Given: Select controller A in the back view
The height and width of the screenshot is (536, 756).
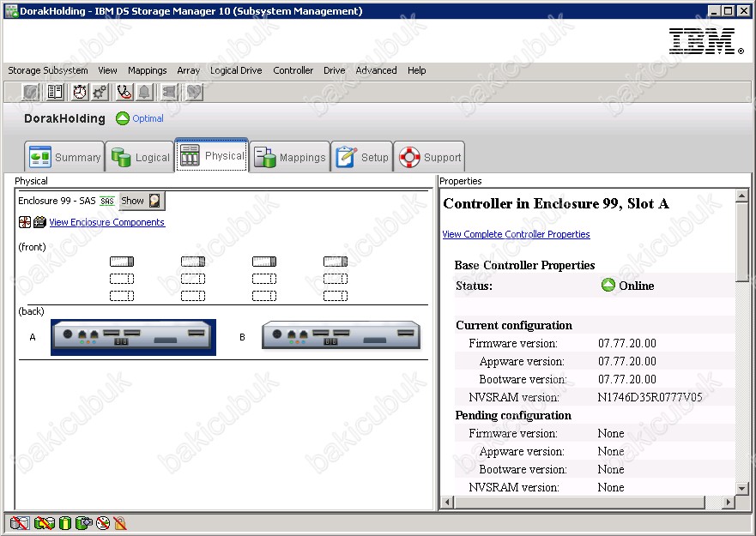Looking at the screenshot, I should tap(133, 337).
